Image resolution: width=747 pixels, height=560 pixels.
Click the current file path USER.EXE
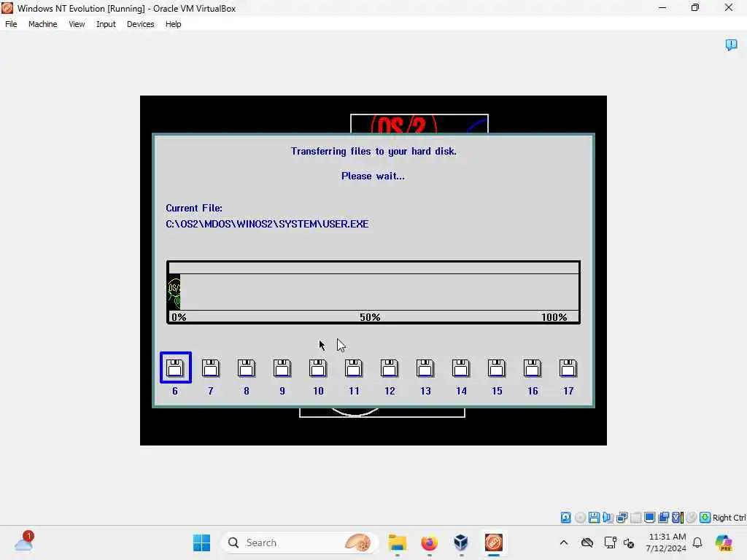pos(267,224)
